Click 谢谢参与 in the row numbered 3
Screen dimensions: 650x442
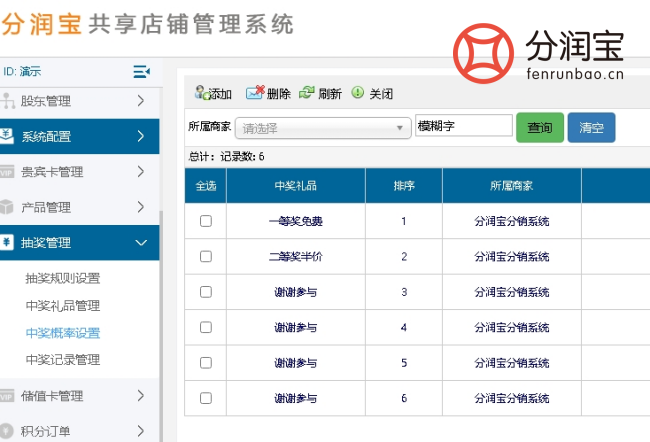point(296,292)
